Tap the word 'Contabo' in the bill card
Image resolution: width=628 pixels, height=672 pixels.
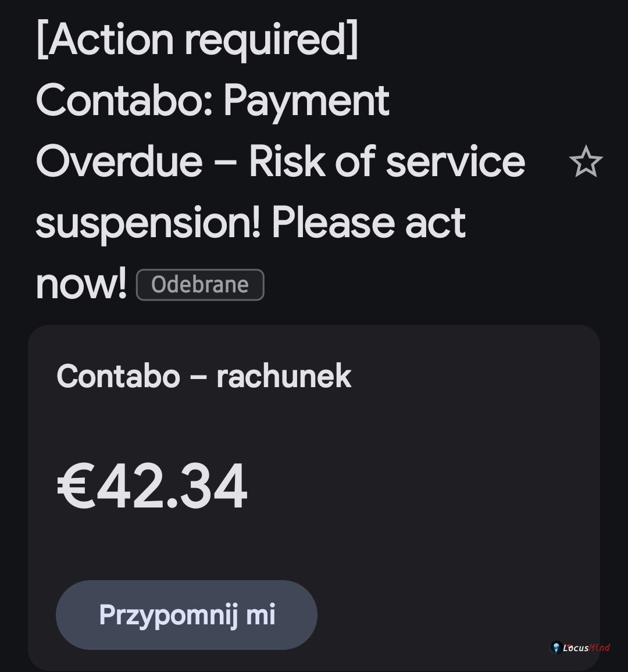118,376
